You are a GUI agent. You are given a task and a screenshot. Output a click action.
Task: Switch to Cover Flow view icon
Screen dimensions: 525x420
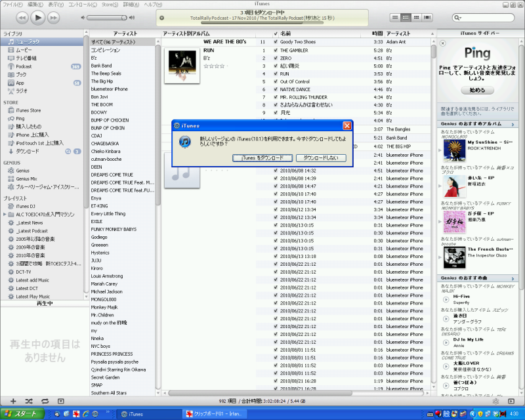tap(427, 18)
